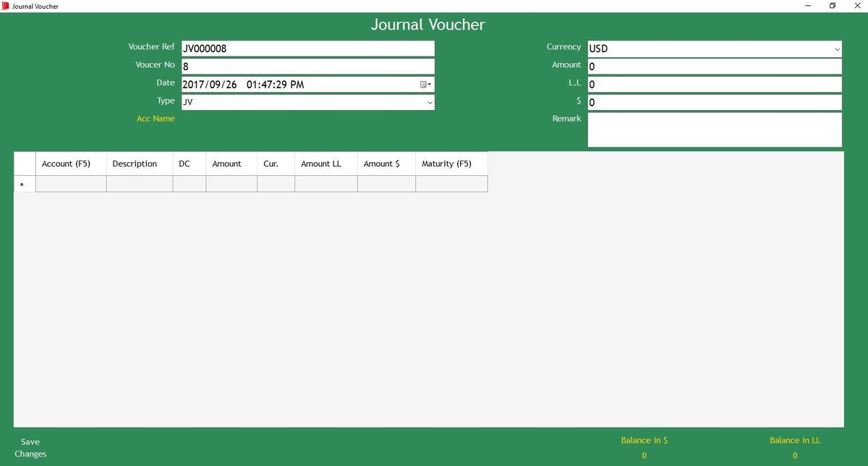Click the Remark text box
Viewport: 868px width, 466px height.
coord(715,130)
